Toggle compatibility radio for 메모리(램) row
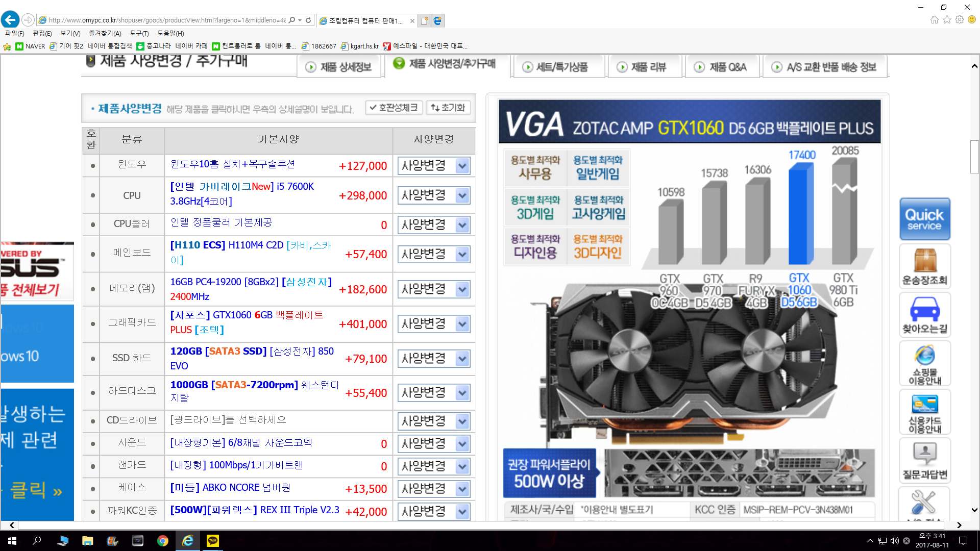The height and width of the screenshot is (551, 980). coord(92,289)
